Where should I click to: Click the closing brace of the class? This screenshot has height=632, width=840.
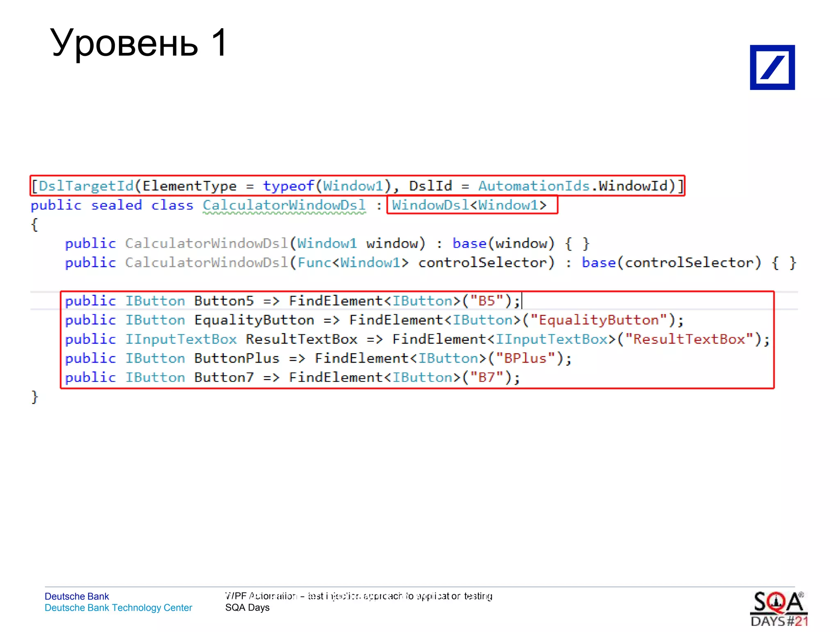coord(35,397)
